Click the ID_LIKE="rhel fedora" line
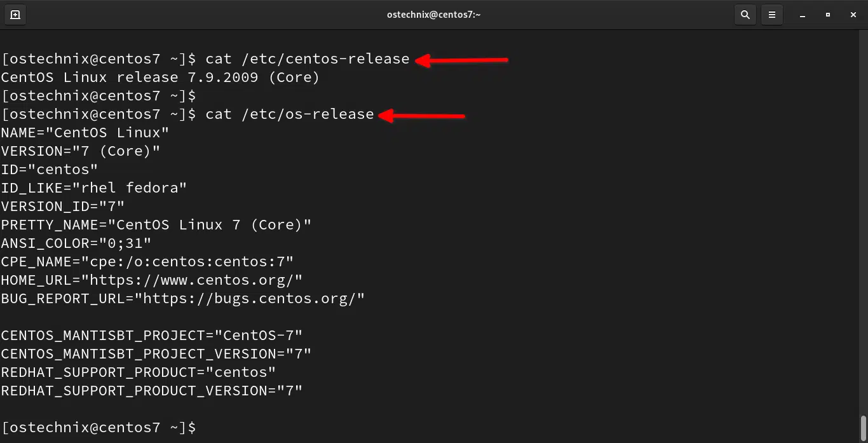868x443 pixels. tap(93, 187)
